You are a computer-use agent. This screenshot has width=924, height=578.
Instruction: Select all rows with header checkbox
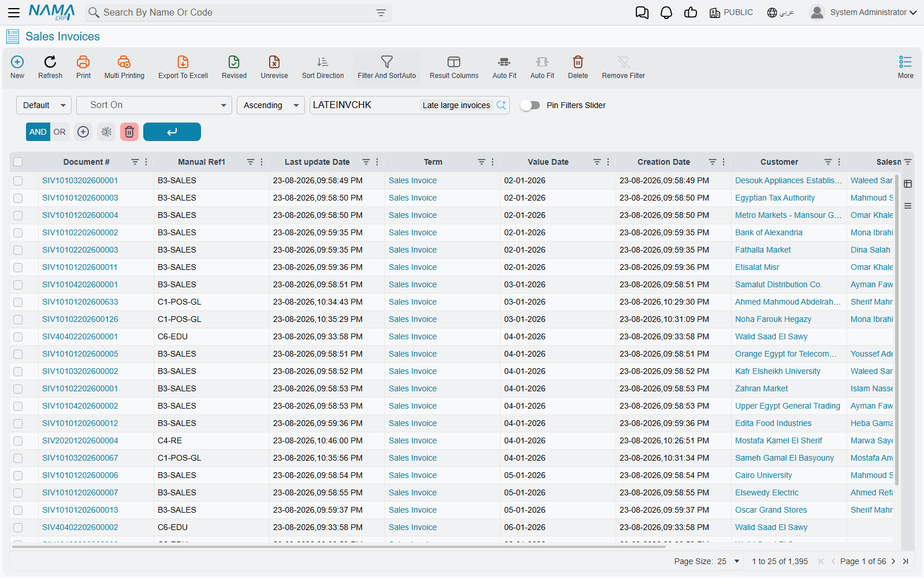tap(18, 162)
